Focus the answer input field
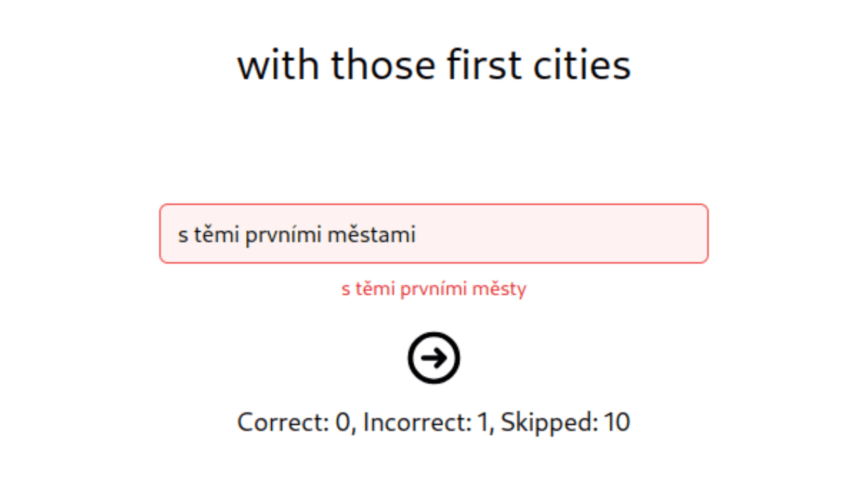This screenshot has width=868, height=488. pyautogui.click(x=434, y=234)
